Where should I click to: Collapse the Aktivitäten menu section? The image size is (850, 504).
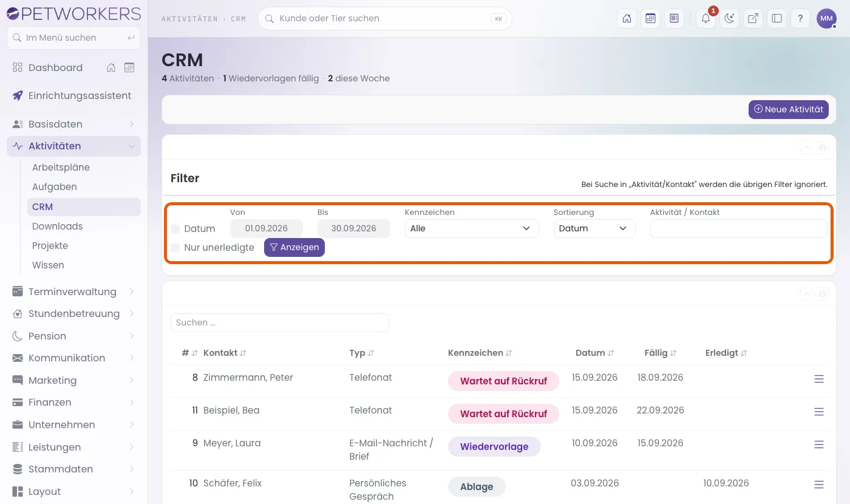73,146
